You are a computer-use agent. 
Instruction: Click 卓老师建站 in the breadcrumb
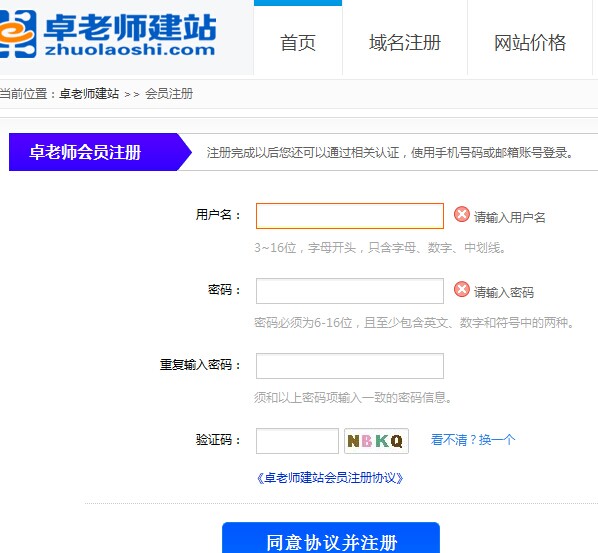89,93
